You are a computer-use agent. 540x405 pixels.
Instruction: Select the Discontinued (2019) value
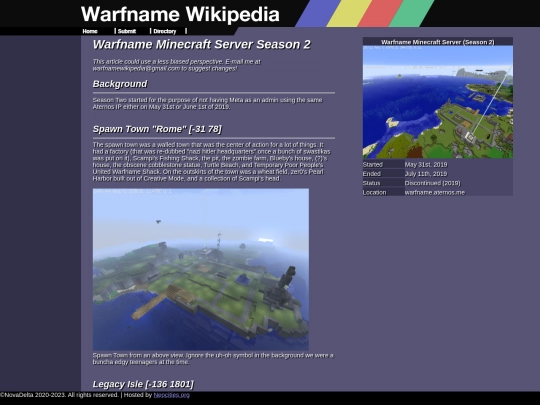tap(433, 183)
